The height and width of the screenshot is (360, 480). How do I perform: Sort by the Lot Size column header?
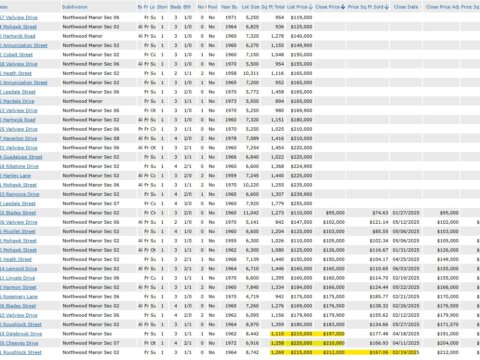pyautogui.click(x=251, y=7)
